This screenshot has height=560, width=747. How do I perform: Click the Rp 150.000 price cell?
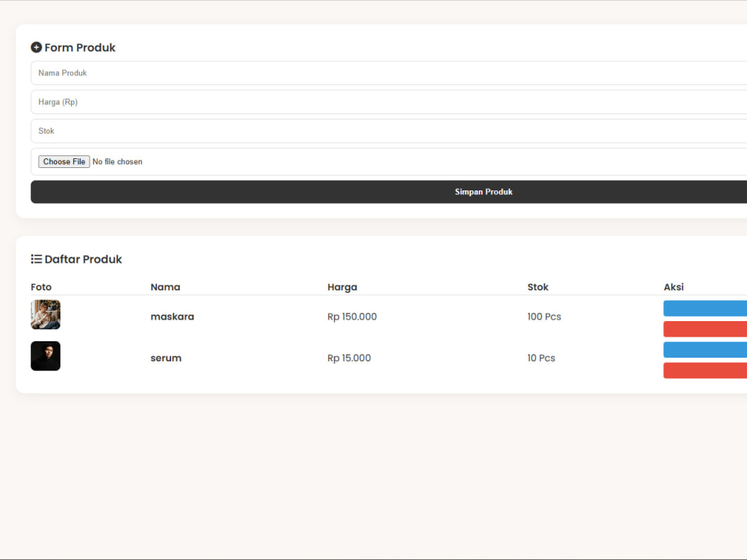pyautogui.click(x=352, y=317)
